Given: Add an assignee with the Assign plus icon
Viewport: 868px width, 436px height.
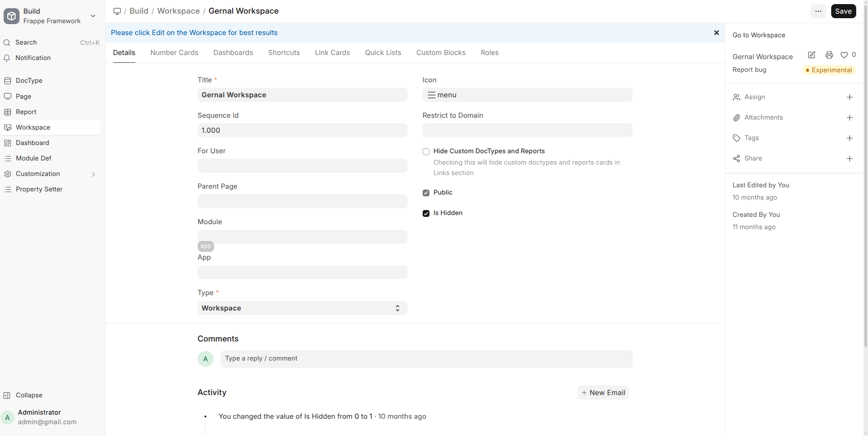Looking at the screenshot, I should coord(849,97).
